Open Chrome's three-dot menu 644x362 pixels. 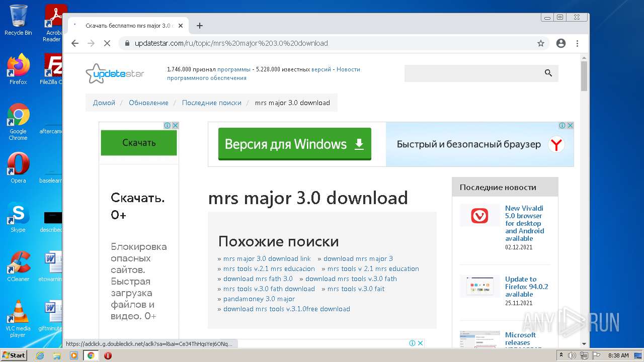(577, 43)
